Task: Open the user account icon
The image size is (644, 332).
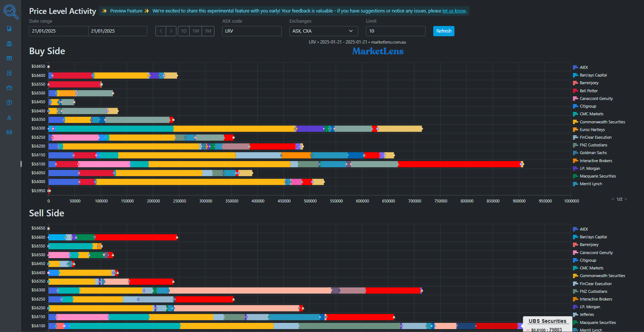Action: click(x=10, y=117)
